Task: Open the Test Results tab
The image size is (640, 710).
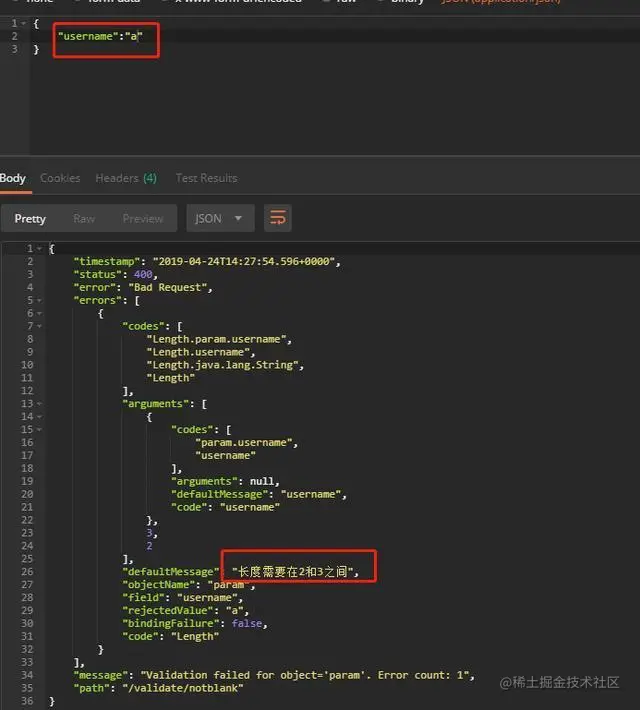Action: tap(206, 178)
